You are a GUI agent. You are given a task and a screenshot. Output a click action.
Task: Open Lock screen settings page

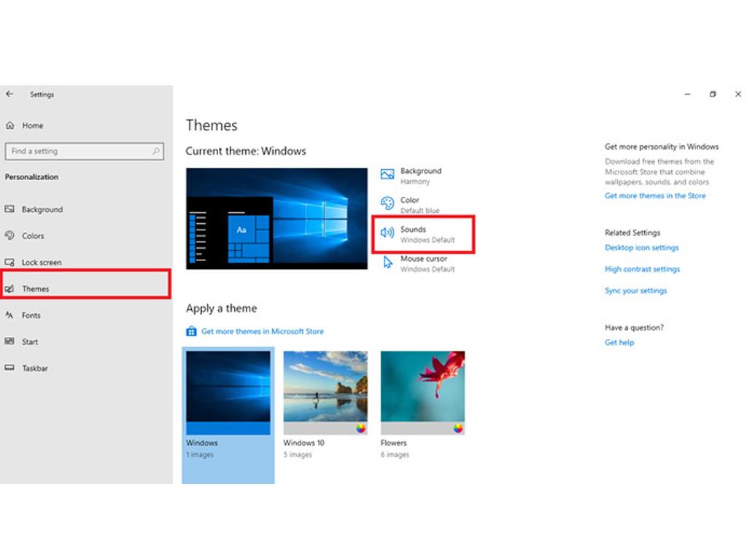click(x=41, y=262)
